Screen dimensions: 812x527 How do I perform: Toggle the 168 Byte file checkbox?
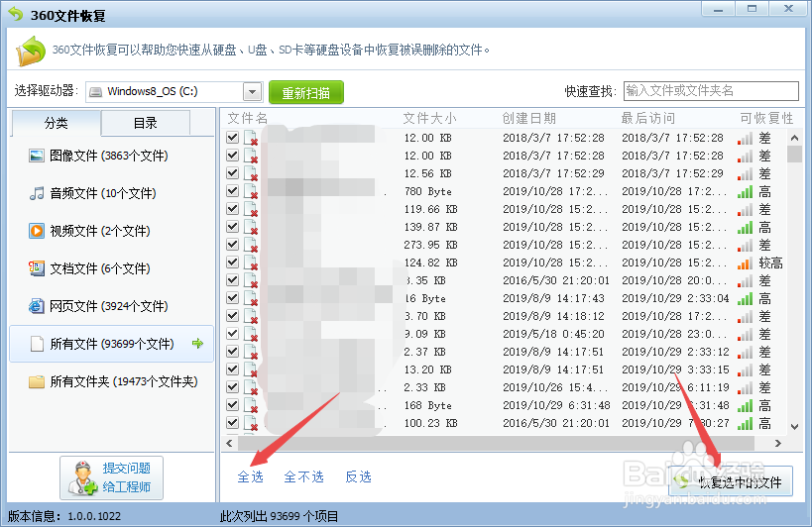click(x=233, y=405)
